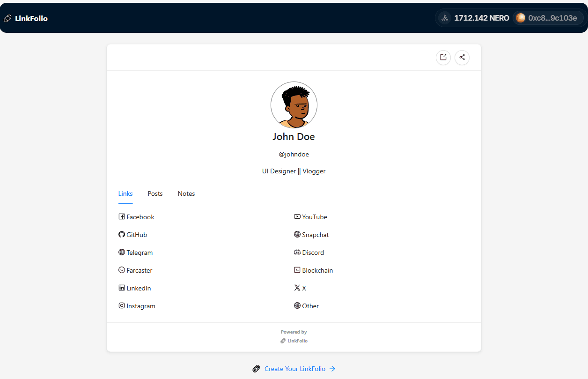Click the network icon beside NERO balance
This screenshot has height=379, width=588.
coord(445,18)
